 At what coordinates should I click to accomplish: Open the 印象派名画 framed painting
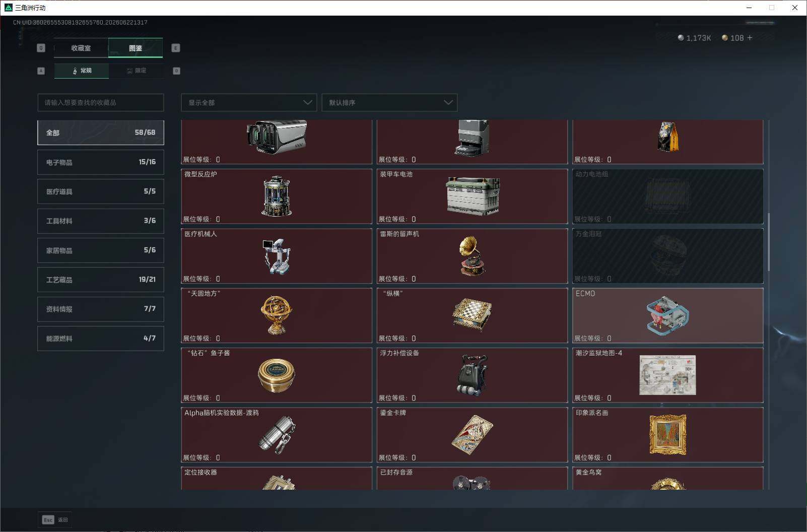coord(667,435)
